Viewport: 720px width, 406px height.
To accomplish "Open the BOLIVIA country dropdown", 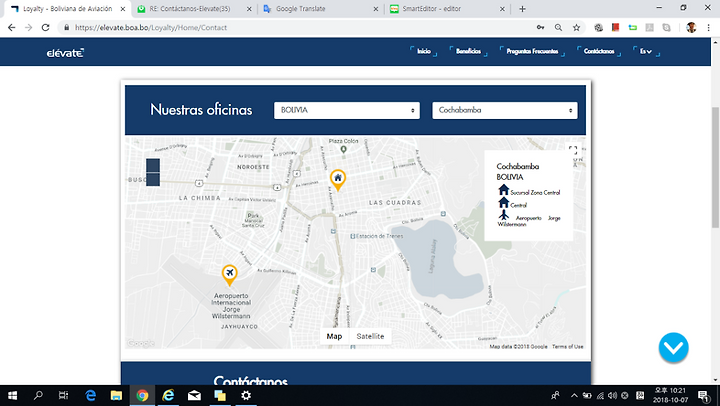I will [347, 110].
